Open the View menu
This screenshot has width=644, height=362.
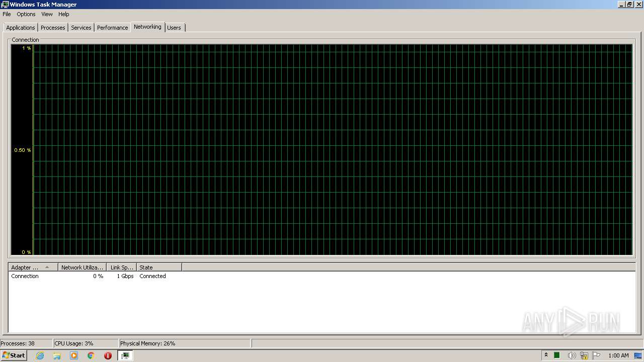click(47, 14)
